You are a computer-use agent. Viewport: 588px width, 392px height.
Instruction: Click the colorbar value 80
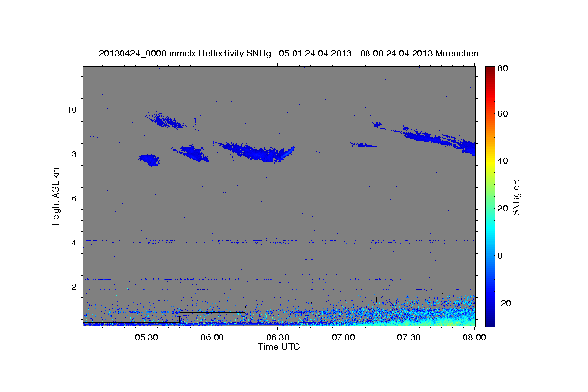(x=504, y=68)
